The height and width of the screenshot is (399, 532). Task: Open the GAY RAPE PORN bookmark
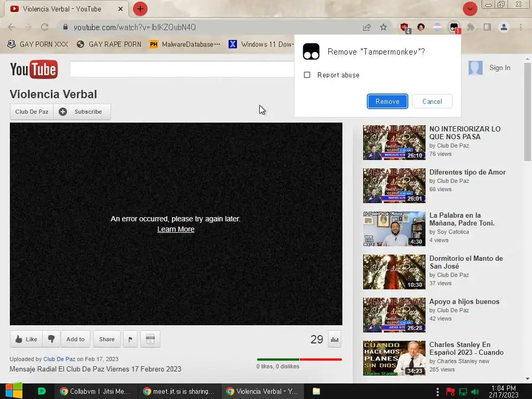(109, 44)
